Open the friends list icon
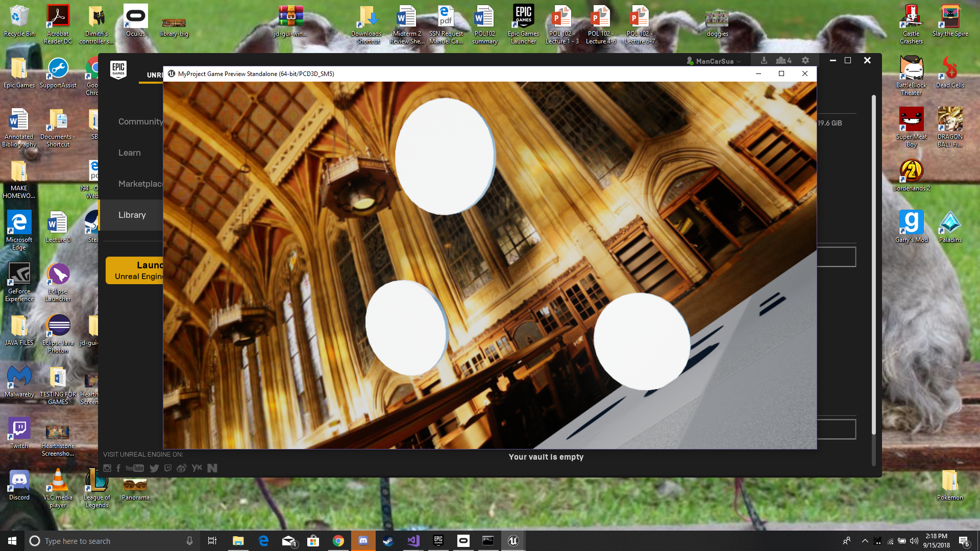980x551 pixels. click(783, 60)
